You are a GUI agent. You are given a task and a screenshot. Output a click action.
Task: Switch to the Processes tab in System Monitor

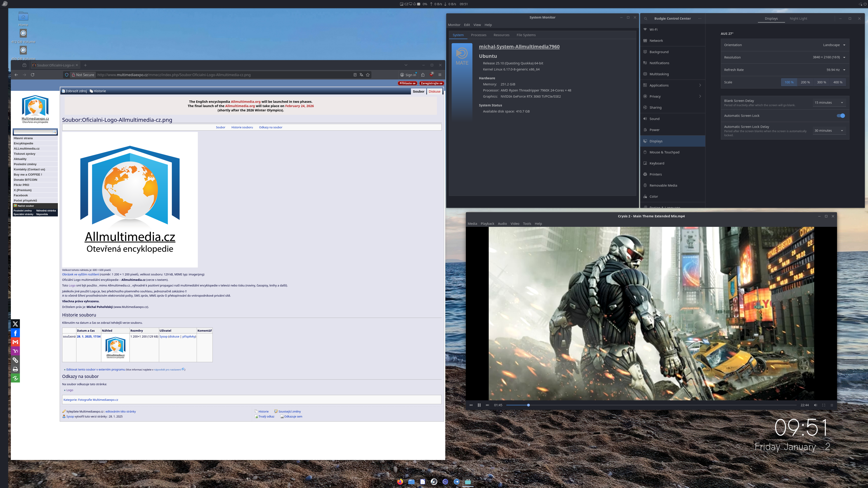(479, 35)
